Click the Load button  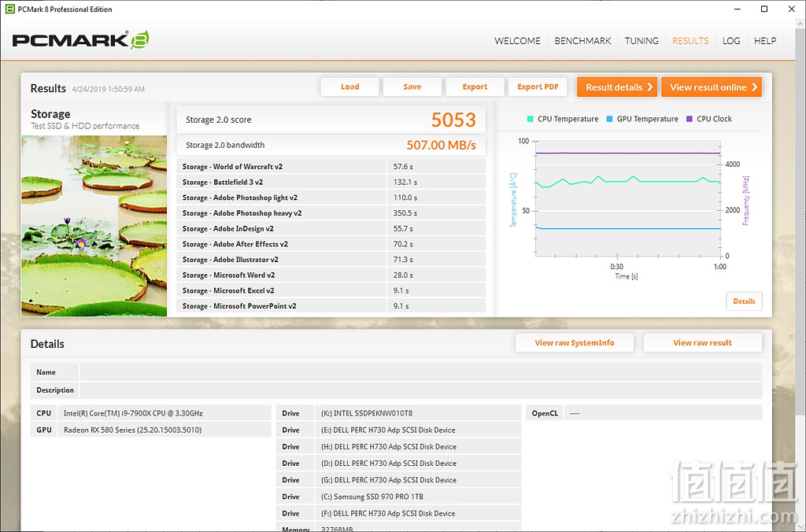pos(350,87)
